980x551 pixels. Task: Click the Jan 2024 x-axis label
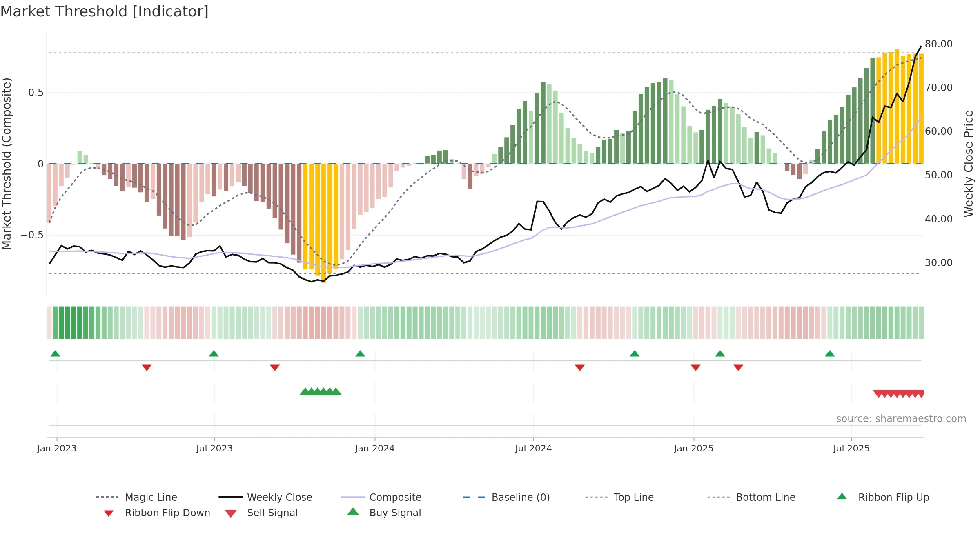coord(375,448)
